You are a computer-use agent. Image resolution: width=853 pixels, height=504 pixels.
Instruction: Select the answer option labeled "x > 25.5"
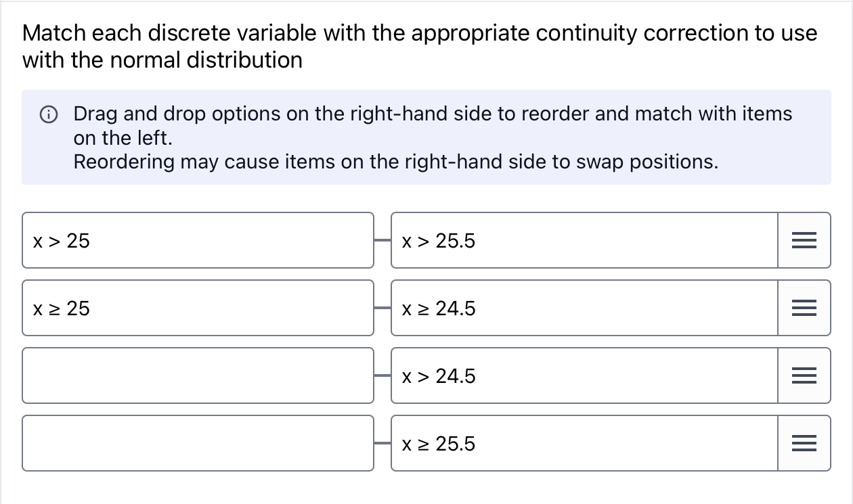[x=582, y=240]
